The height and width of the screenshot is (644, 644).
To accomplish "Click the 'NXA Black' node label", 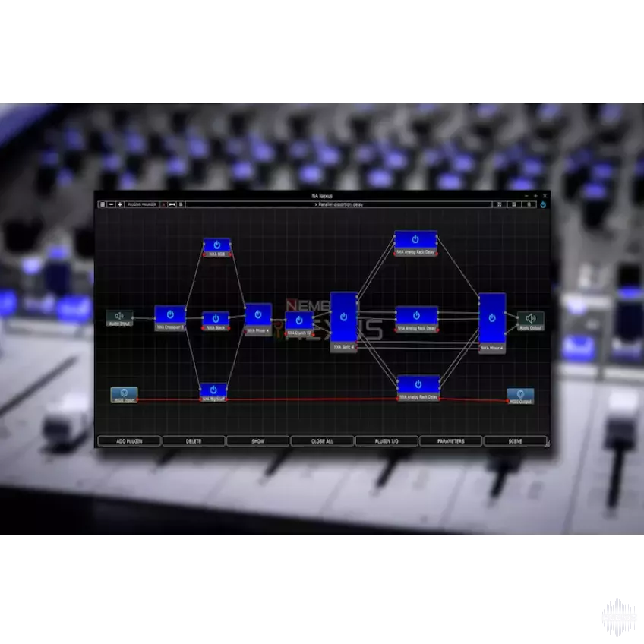I will [216, 328].
